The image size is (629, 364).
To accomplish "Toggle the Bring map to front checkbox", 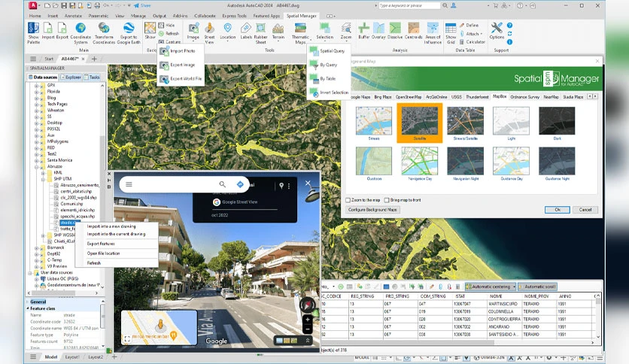I will tap(387, 200).
